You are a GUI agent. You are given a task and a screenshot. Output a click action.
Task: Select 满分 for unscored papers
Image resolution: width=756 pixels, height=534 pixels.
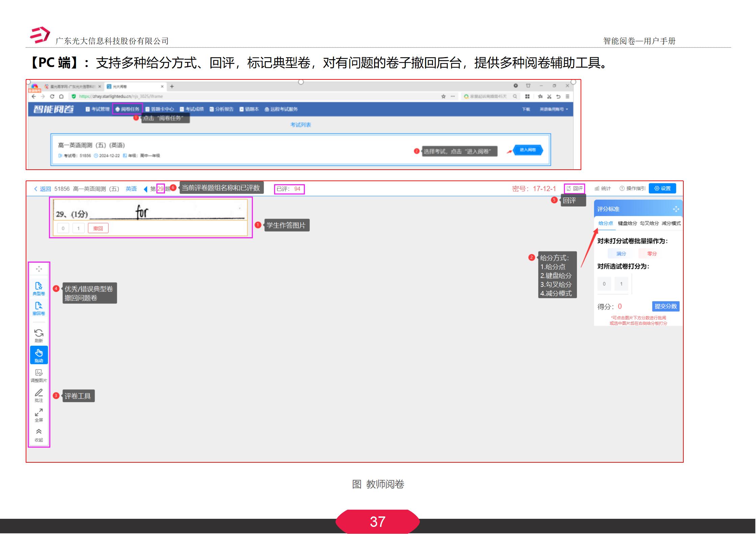(621, 253)
